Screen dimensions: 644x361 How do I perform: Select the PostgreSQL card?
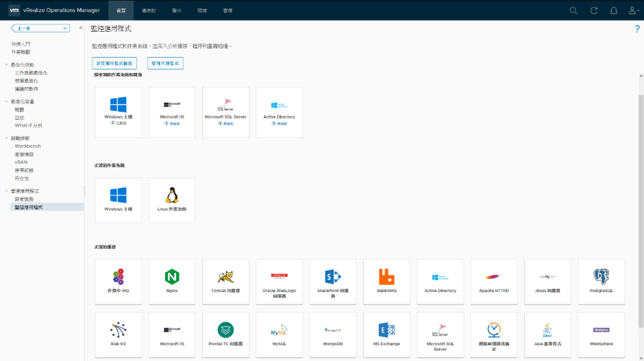pos(602,282)
